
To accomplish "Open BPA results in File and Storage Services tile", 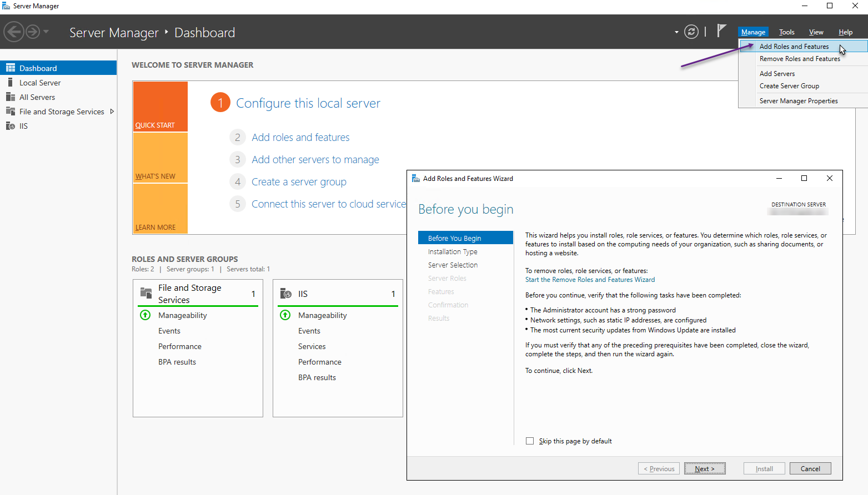I will click(177, 362).
